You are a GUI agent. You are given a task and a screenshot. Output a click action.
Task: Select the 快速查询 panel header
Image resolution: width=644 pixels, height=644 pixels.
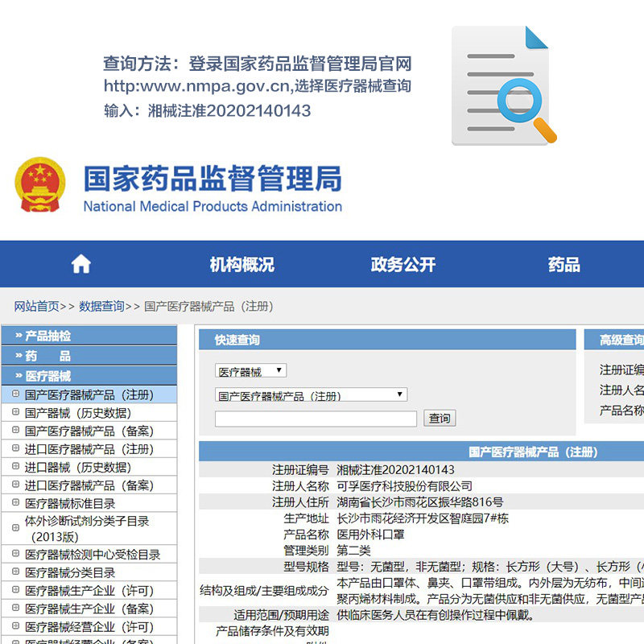[387, 340]
